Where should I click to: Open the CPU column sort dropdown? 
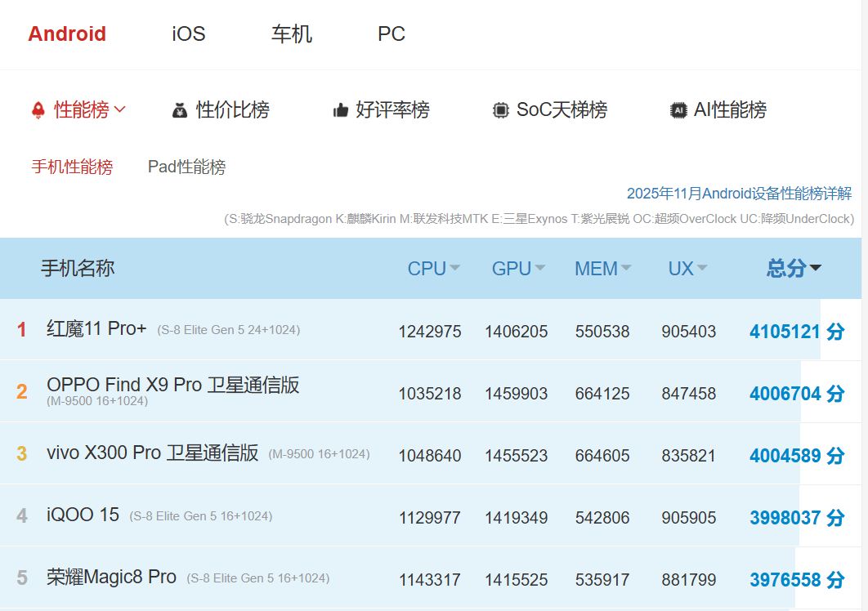pos(454,267)
